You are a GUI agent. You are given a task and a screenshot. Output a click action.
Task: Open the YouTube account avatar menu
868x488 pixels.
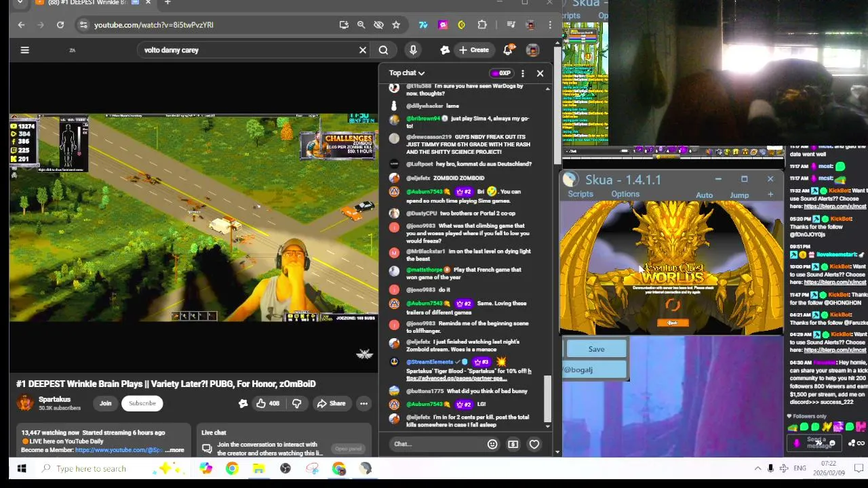(x=532, y=49)
